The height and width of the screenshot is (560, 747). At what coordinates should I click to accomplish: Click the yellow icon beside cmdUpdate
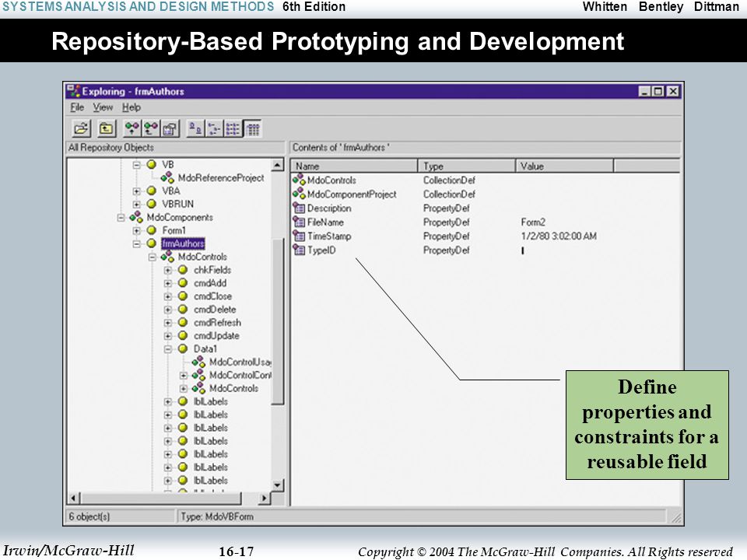click(x=182, y=335)
